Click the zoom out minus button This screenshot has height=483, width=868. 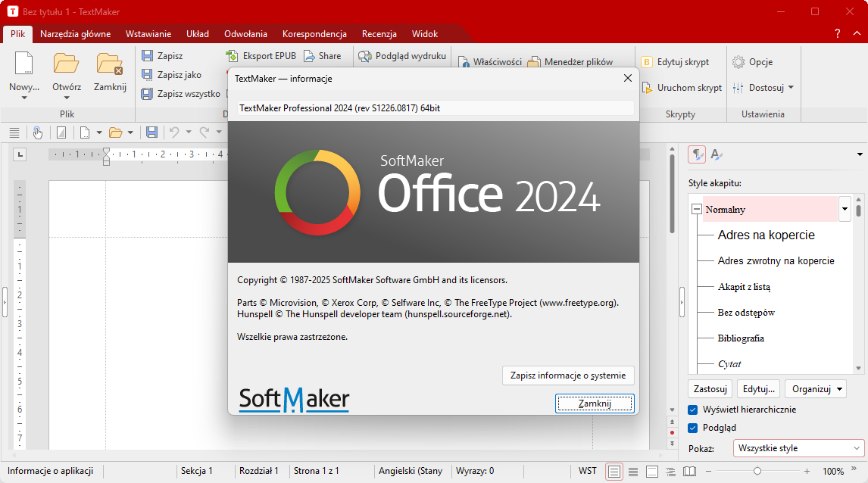[709, 471]
